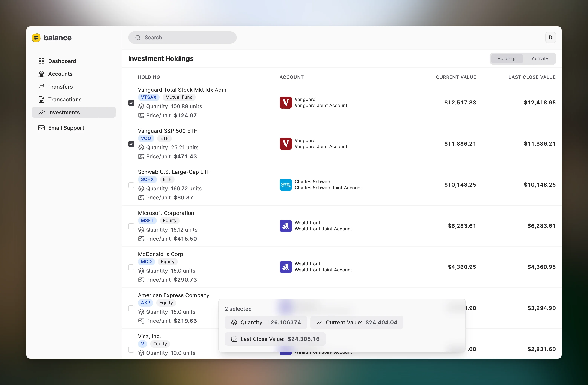Viewport: 588px width, 385px height.
Task: Click the Investments trend icon
Action: coord(41,112)
